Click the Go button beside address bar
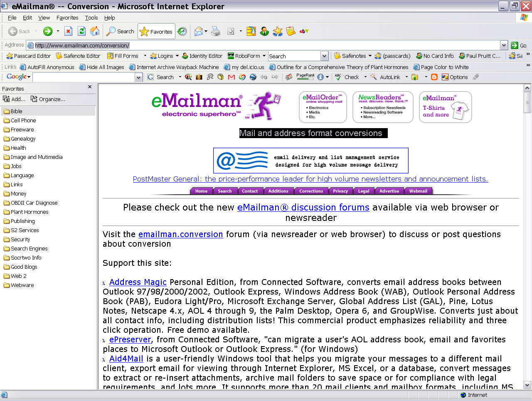The height and width of the screenshot is (401, 532). pyautogui.click(x=520, y=45)
